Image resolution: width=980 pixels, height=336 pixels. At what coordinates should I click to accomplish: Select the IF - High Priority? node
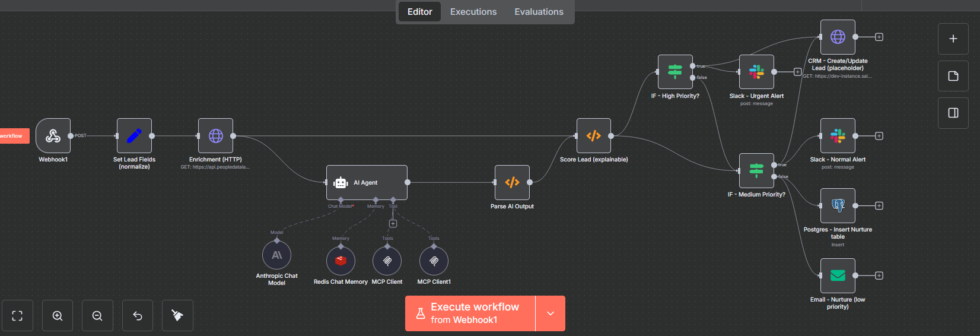(675, 72)
